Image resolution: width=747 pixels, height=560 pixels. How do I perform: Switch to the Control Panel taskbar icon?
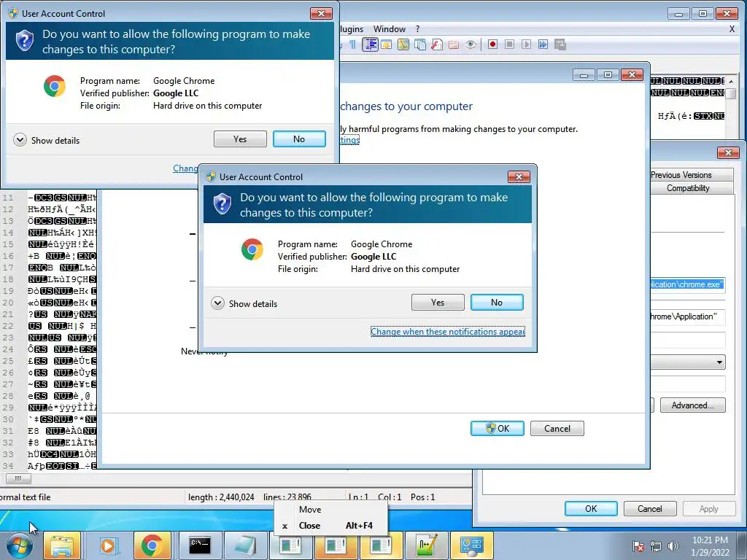pos(471,545)
